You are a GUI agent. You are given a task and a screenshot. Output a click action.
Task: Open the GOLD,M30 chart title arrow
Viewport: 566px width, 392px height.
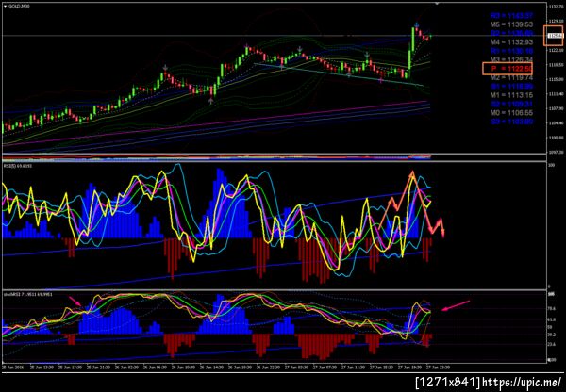5,7
